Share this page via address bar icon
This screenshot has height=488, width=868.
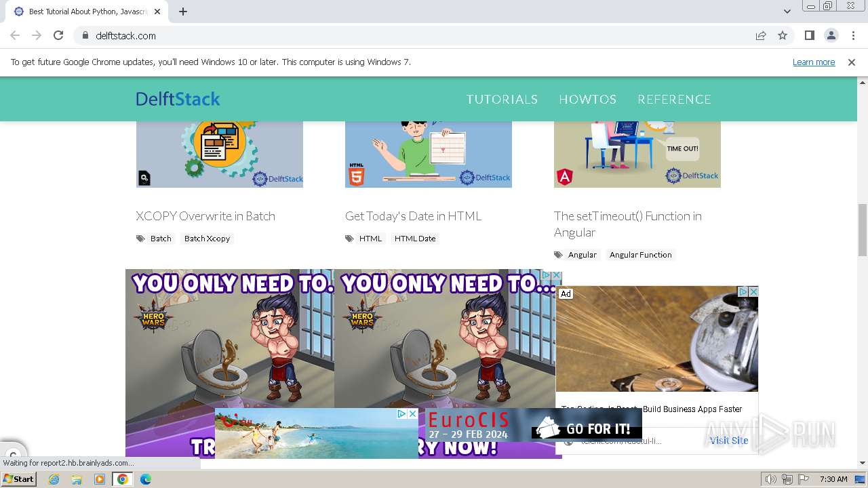[x=761, y=35]
